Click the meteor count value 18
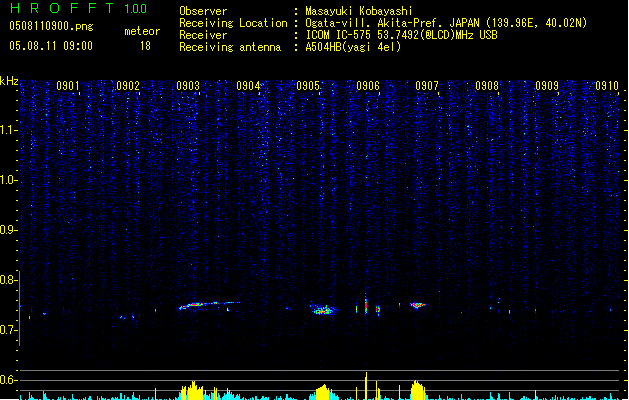 pyautogui.click(x=145, y=46)
